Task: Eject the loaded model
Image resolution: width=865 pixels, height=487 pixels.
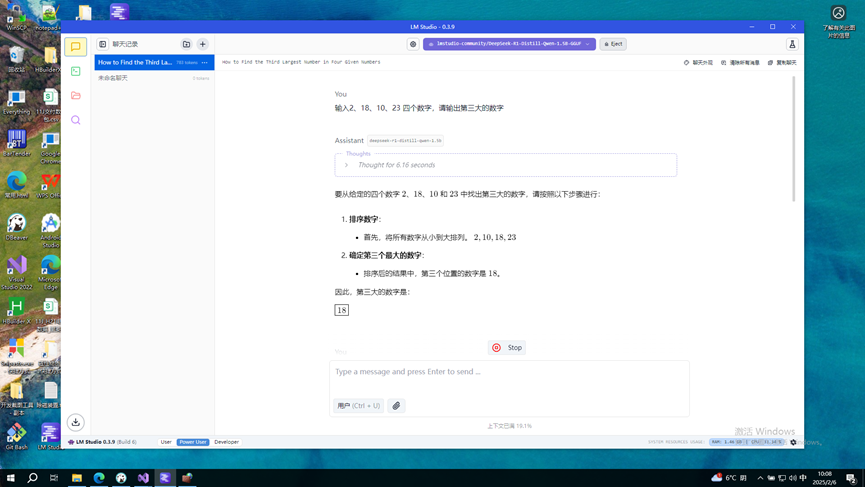Action: point(613,44)
